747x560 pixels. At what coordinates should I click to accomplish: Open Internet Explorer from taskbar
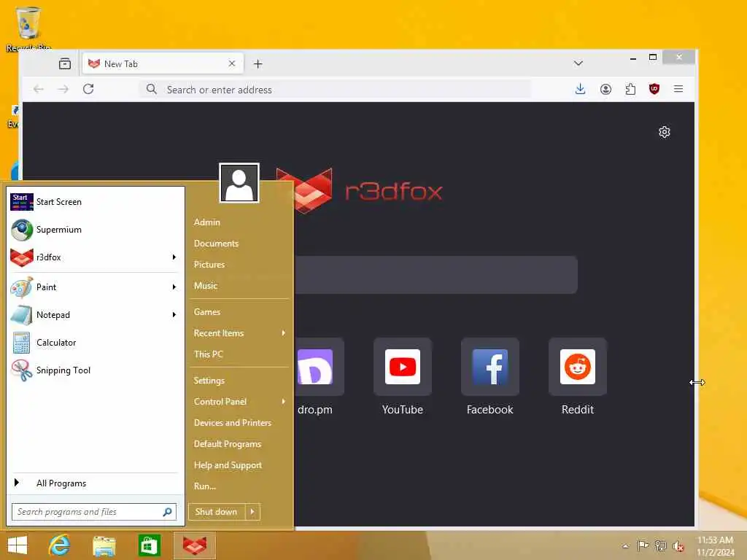pos(59,545)
